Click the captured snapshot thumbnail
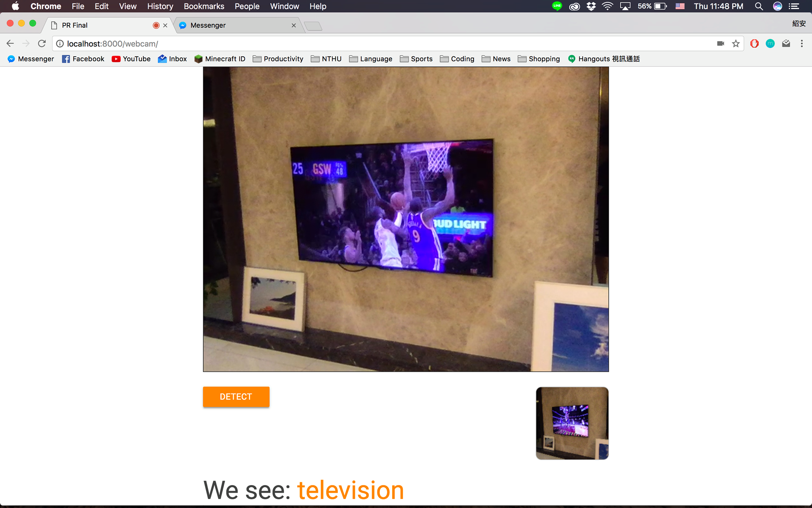This screenshot has height=508, width=812. click(572, 423)
